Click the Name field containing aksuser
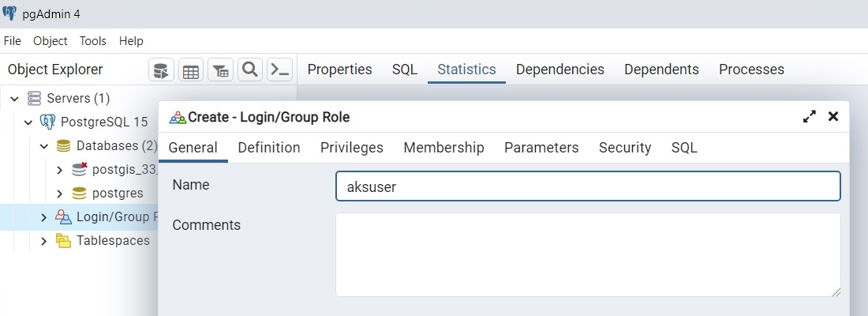The height and width of the screenshot is (316, 868). (x=588, y=186)
